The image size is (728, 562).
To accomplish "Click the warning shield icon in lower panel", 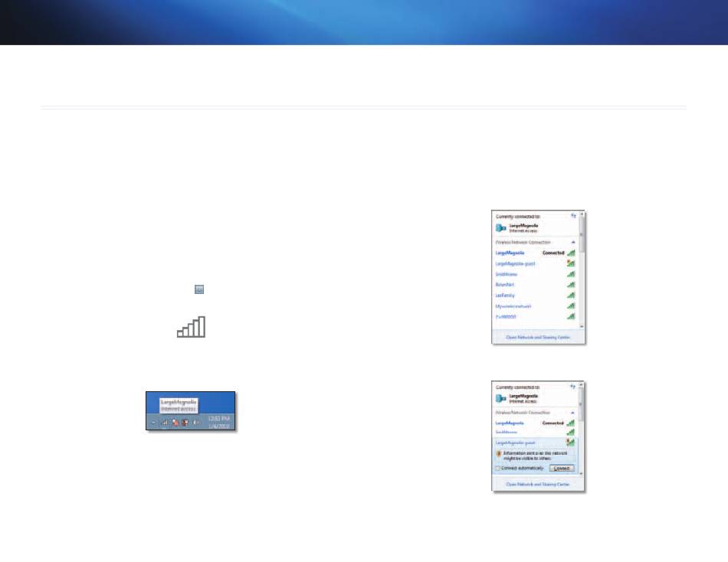I will click(x=500, y=455).
